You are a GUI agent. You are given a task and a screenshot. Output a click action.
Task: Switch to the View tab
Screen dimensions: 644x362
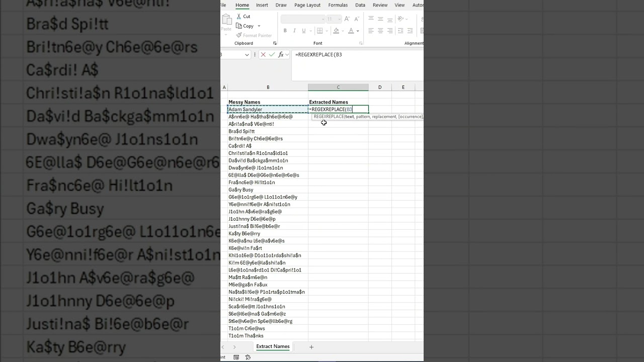[399, 5]
